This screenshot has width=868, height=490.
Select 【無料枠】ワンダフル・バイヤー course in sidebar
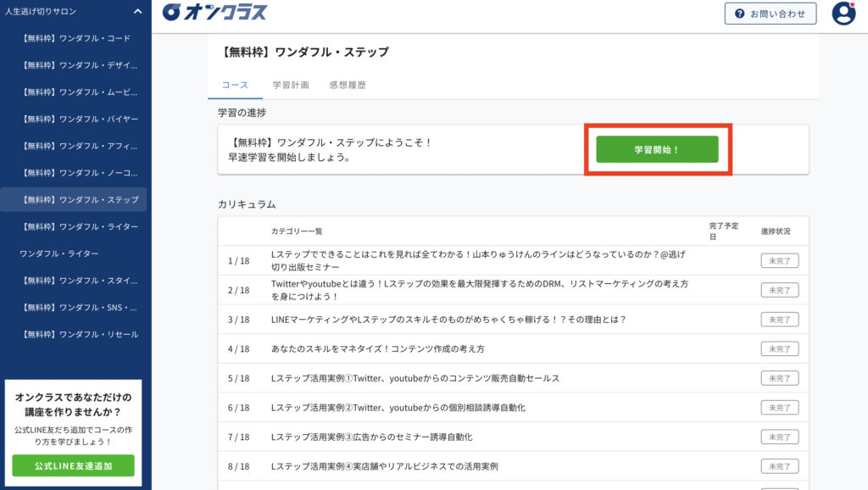81,119
